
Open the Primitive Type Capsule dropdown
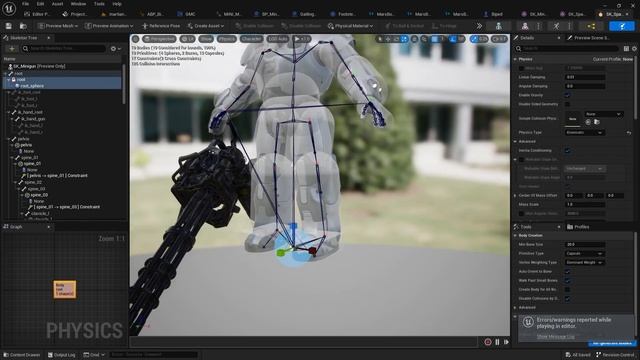(584, 253)
